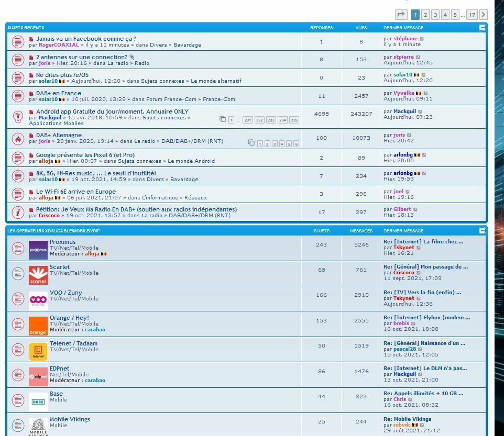Click info announcement icon for Pétition topic
Image resolution: width=504 pixels, height=436 pixels.
point(18,212)
